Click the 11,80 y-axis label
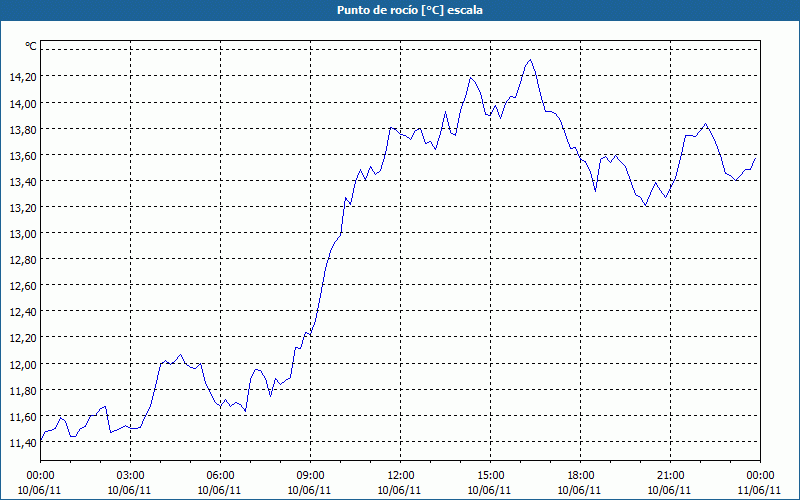The image size is (800, 500). pos(23,390)
